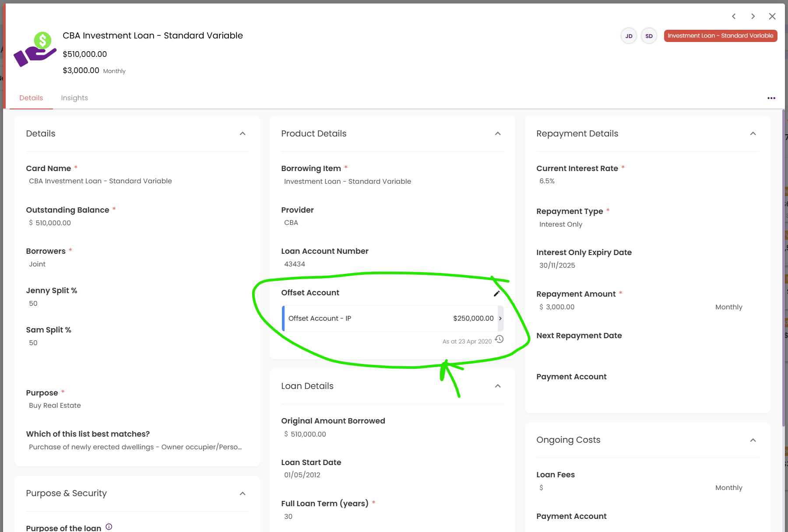
Task: Edit Full Loan Term value 30
Action: tap(288, 517)
